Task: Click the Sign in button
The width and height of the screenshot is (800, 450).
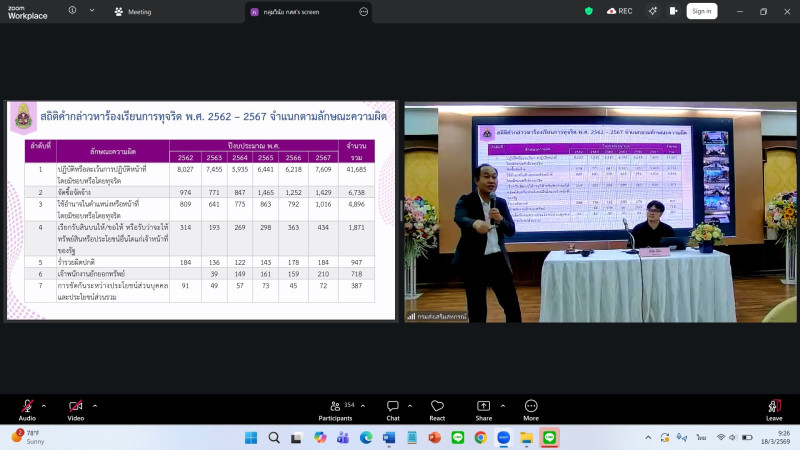Action: (701, 11)
